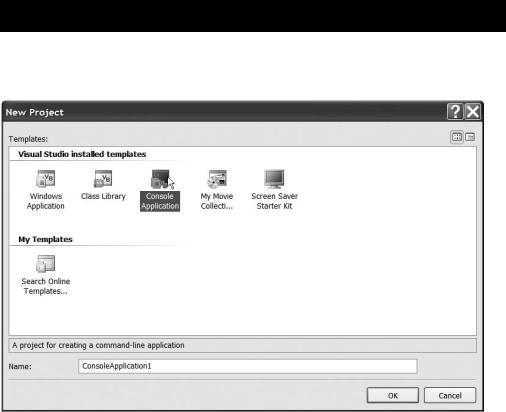Close the New Project dialog
Image resolution: width=506 pixels, height=412 pixels.
473,112
